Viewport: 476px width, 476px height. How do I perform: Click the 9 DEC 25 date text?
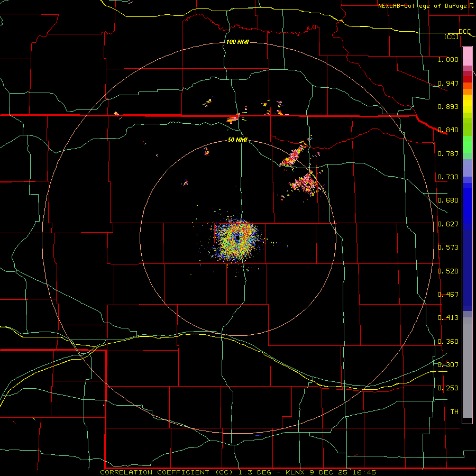[329, 472]
